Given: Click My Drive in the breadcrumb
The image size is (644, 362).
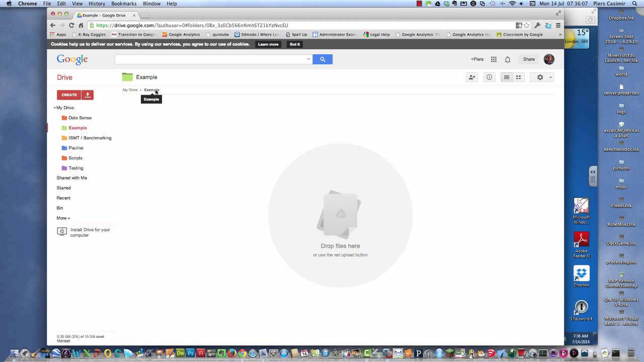Looking at the screenshot, I should [x=130, y=90].
